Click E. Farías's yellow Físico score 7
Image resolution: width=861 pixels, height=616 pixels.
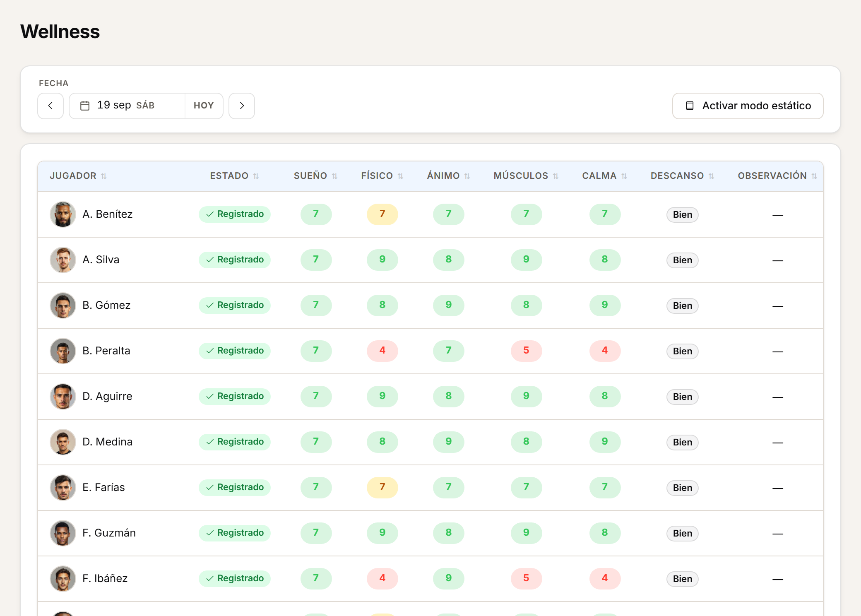click(382, 487)
